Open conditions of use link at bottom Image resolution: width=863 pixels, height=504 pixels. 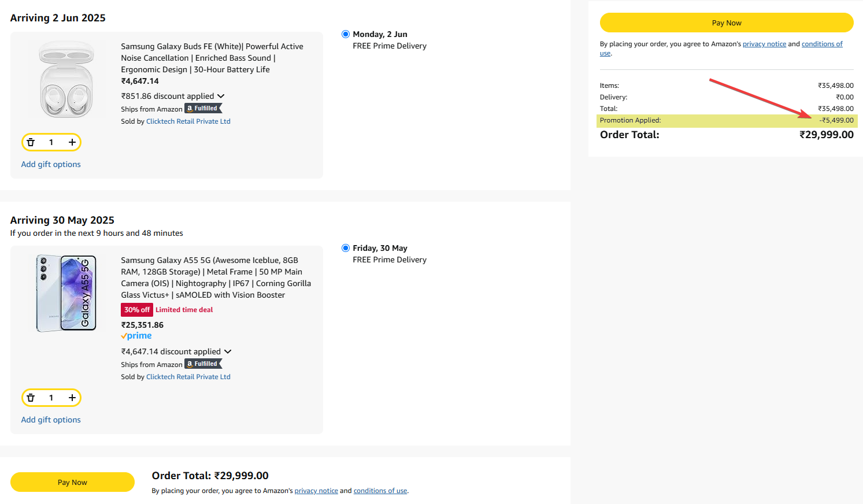coord(380,491)
